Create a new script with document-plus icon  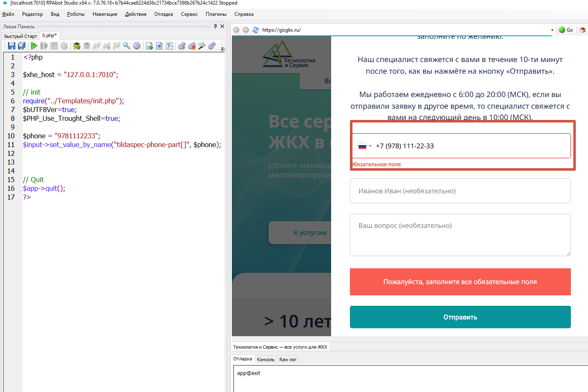click(x=149, y=46)
